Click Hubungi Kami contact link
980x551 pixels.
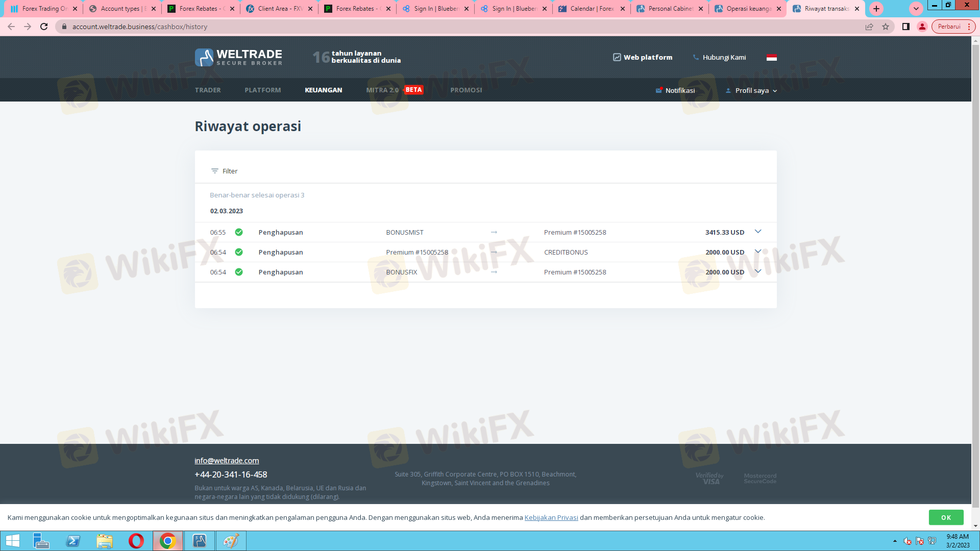719,57
